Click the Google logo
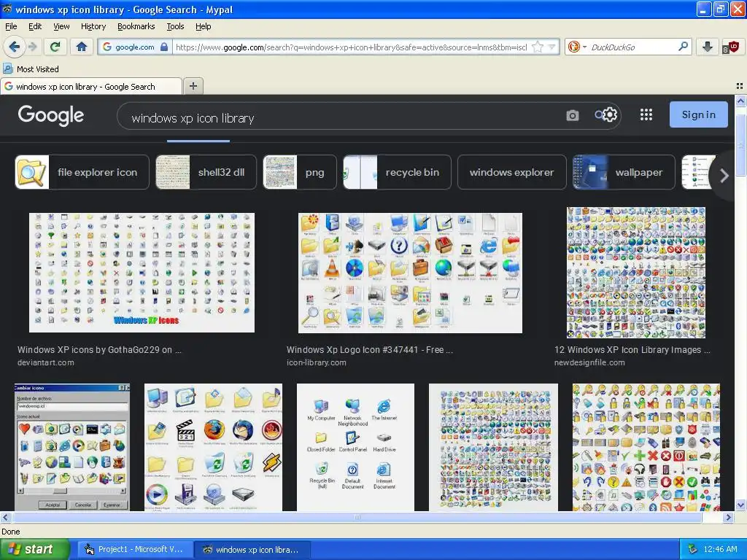The width and height of the screenshot is (747, 560). 51,115
